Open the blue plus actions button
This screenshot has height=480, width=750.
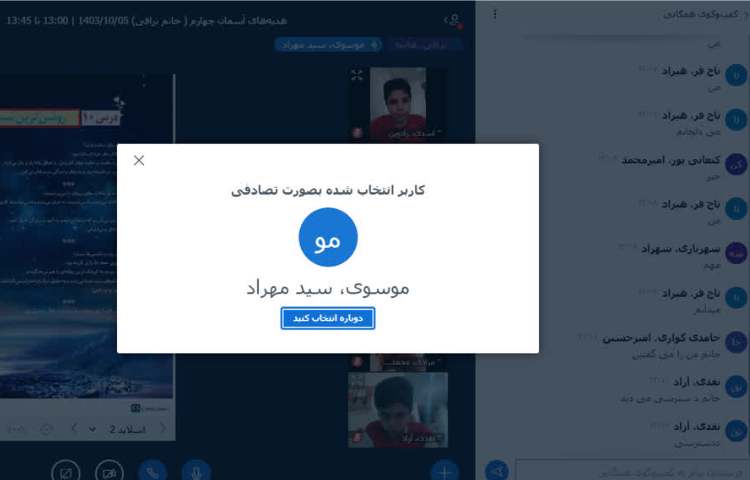[445, 472]
